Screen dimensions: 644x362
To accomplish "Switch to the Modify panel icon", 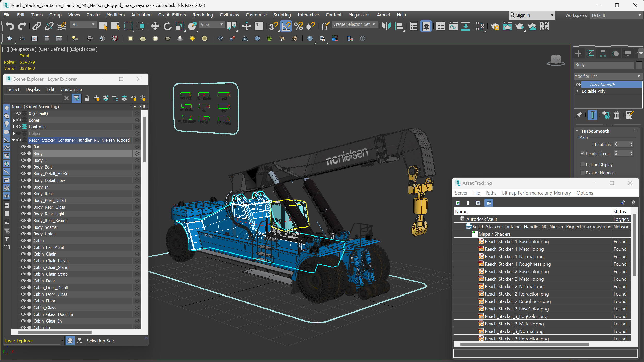I will click(x=591, y=54).
